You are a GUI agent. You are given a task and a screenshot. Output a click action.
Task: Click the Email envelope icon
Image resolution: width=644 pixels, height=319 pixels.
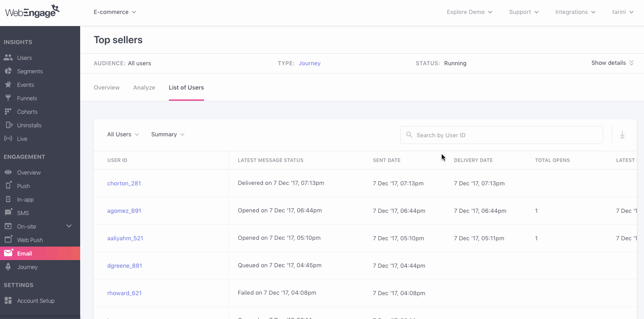click(8, 253)
